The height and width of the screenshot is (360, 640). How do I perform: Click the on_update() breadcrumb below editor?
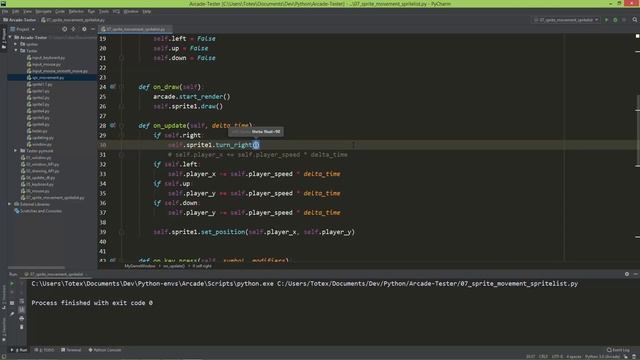tap(174, 266)
